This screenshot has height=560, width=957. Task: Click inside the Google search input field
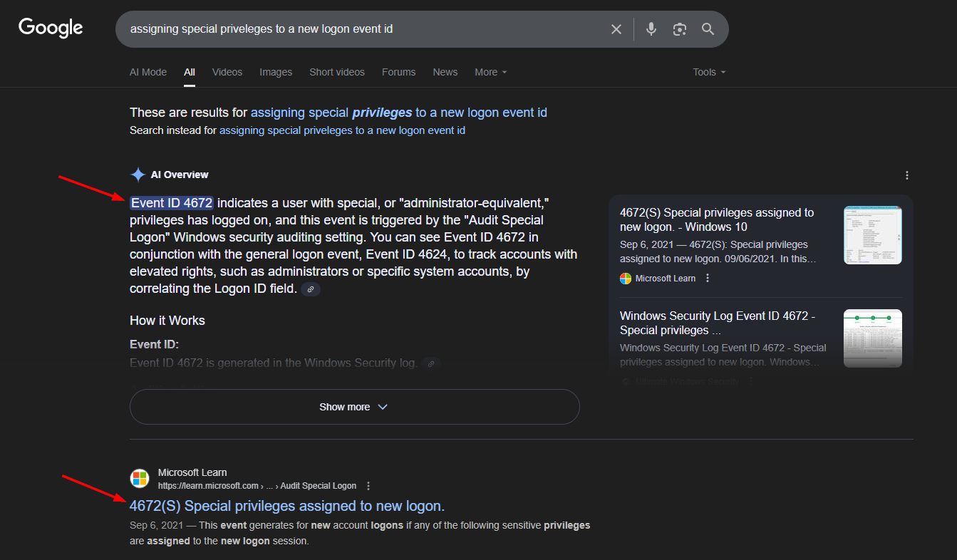[x=356, y=29]
